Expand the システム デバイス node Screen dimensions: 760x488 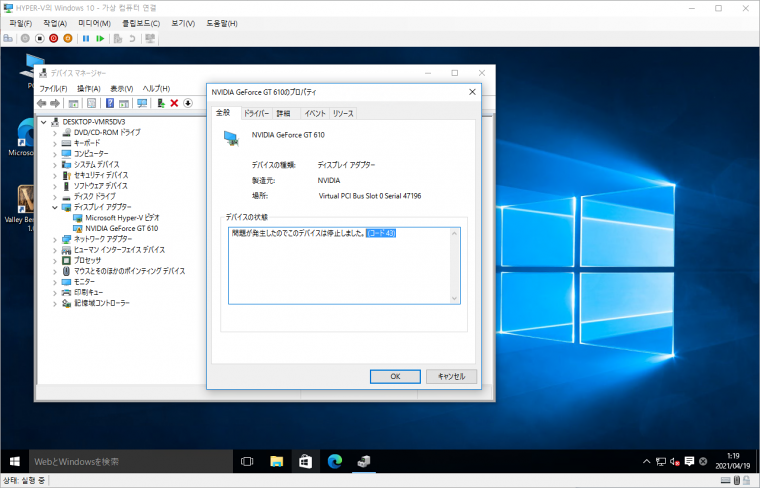55,165
